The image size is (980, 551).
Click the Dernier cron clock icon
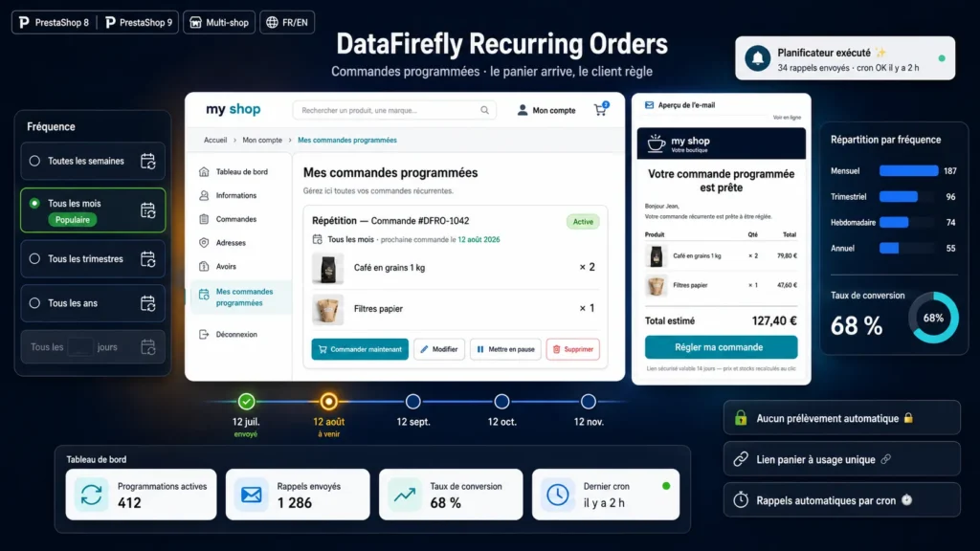pos(558,495)
